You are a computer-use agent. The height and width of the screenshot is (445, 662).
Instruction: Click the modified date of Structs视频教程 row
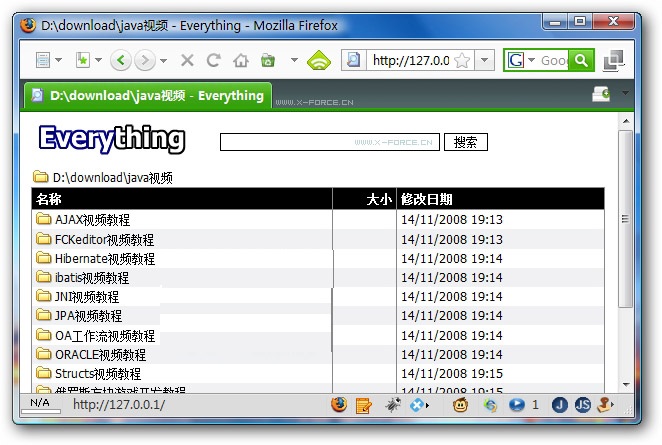[452, 374]
